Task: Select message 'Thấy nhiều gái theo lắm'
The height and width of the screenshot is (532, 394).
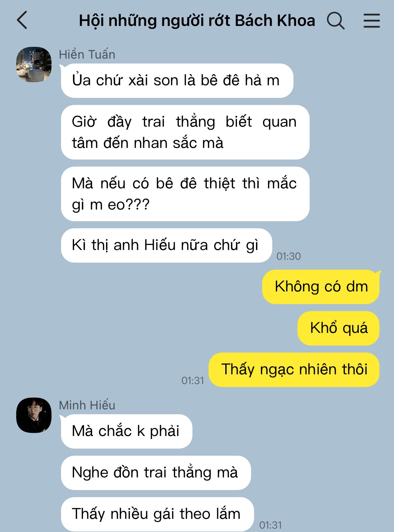Action: pyautogui.click(x=157, y=514)
